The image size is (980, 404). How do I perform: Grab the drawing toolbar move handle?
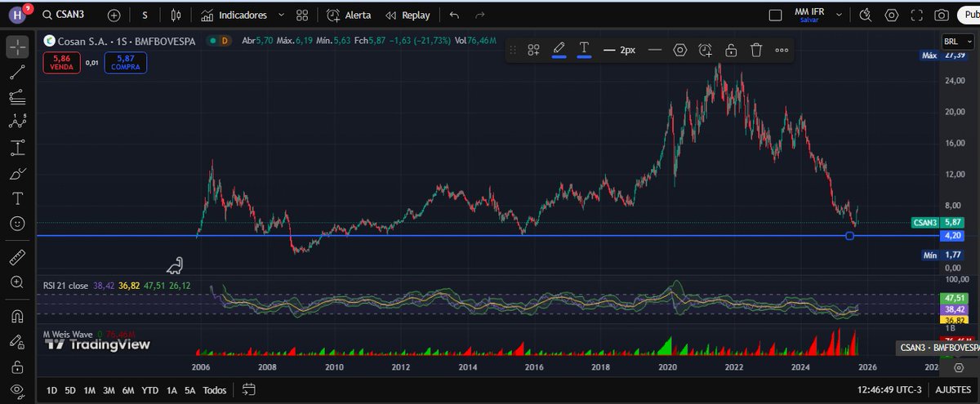click(x=513, y=50)
